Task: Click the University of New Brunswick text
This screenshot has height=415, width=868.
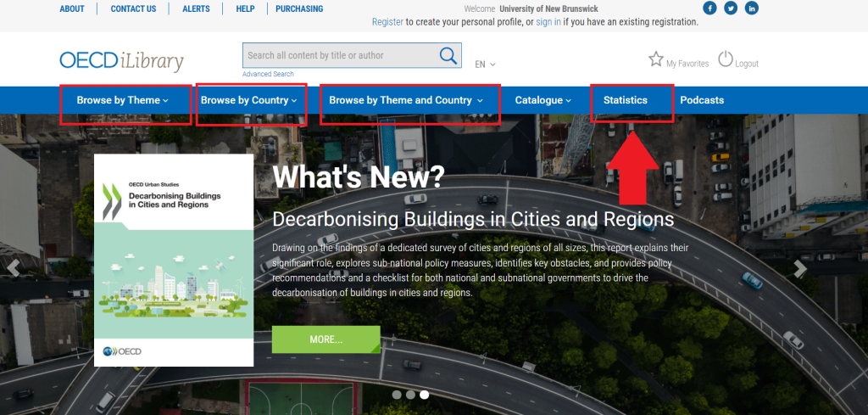Action: 548,8
